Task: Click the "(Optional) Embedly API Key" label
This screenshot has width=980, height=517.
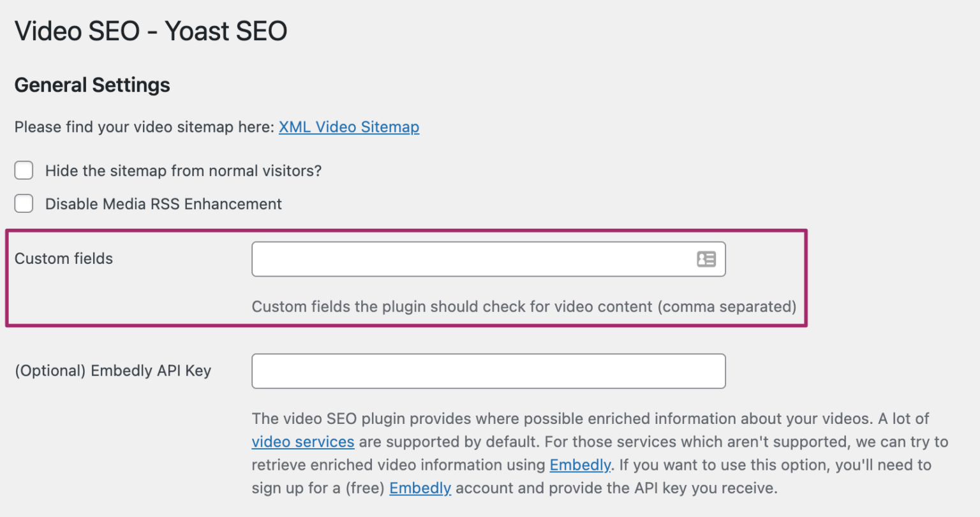Action: 112,370
